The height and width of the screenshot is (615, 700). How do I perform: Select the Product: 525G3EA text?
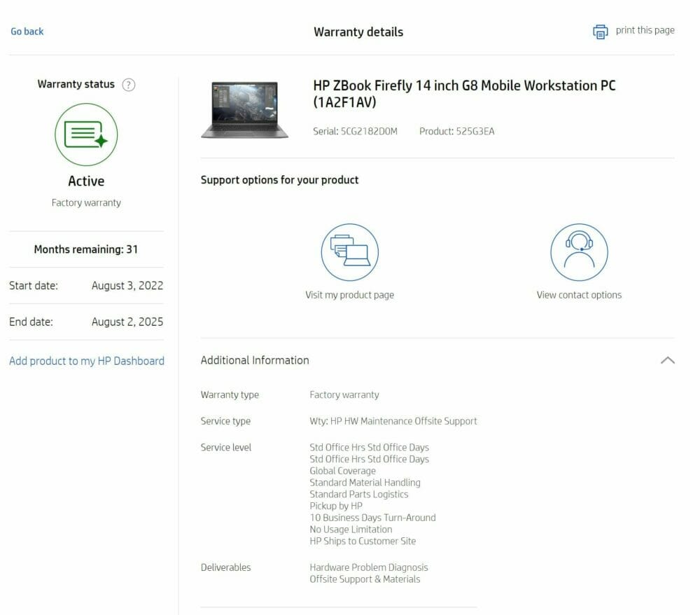click(456, 131)
